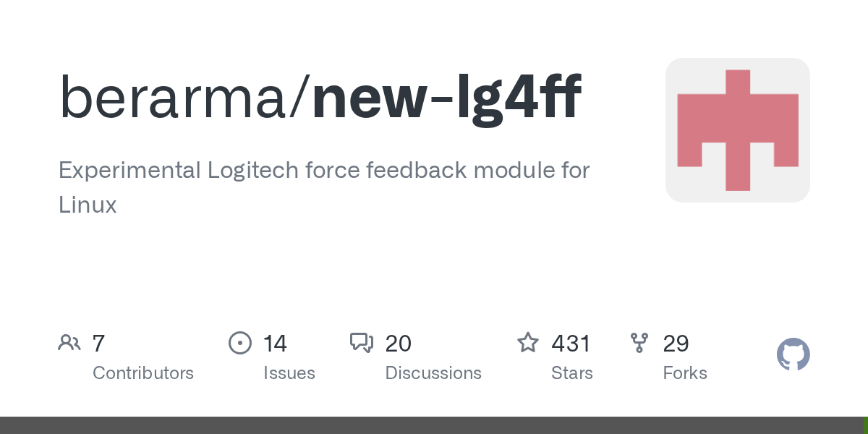
Task: Click the fork count 29
Action: [676, 344]
